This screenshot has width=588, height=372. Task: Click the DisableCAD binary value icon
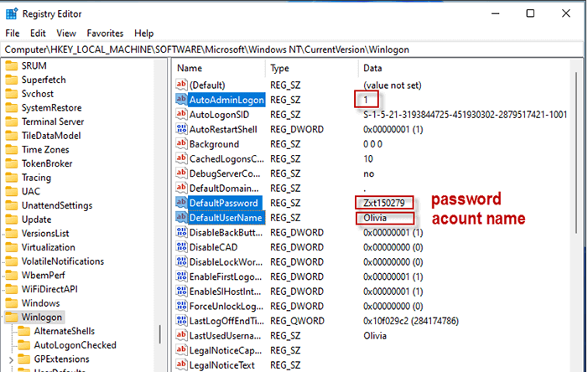click(181, 246)
